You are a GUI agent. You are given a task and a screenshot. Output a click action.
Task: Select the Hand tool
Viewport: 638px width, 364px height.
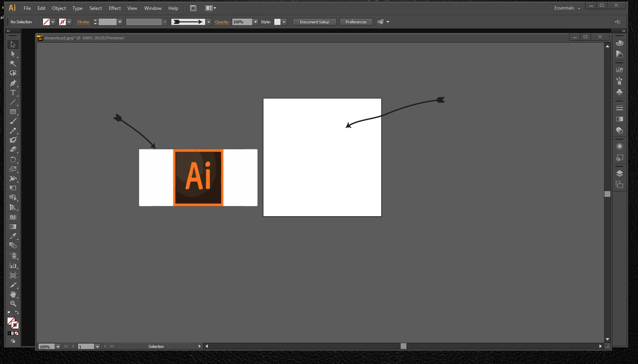pos(13,294)
